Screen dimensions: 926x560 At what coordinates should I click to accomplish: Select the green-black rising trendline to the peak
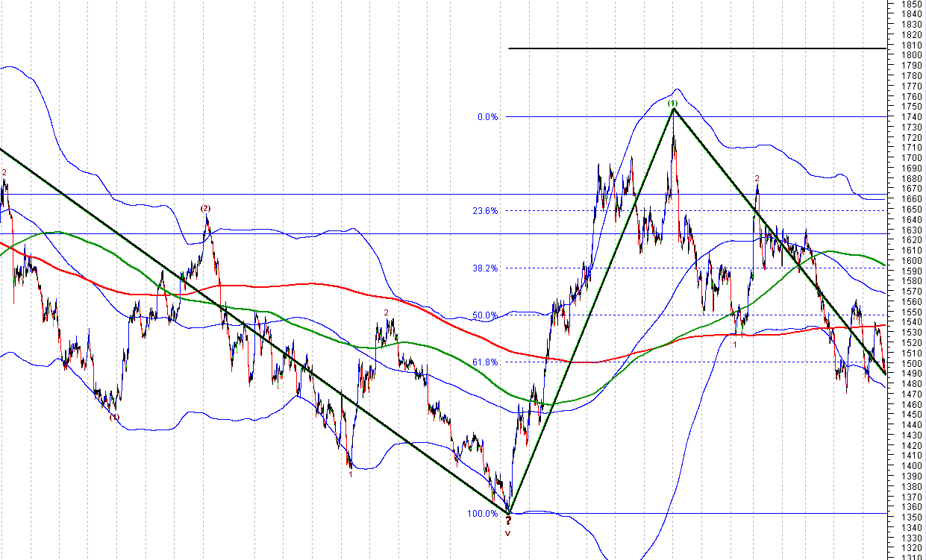click(x=589, y=313)
